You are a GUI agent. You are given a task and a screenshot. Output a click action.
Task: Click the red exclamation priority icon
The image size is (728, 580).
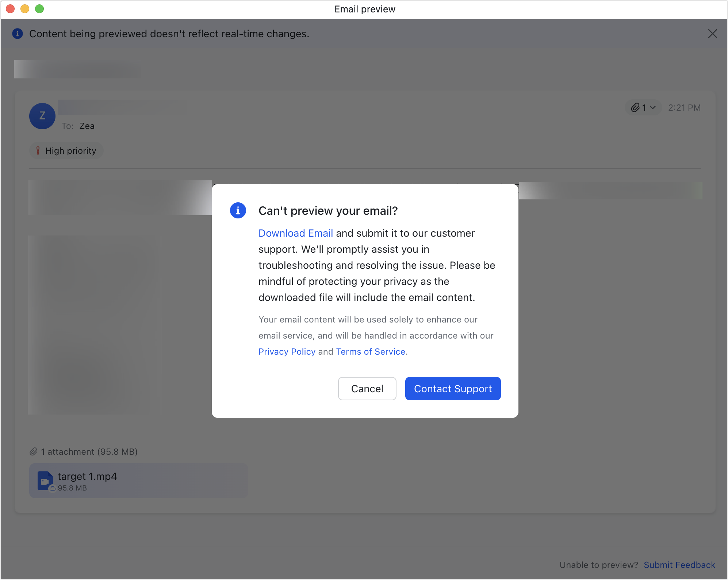tap(38, 150)
